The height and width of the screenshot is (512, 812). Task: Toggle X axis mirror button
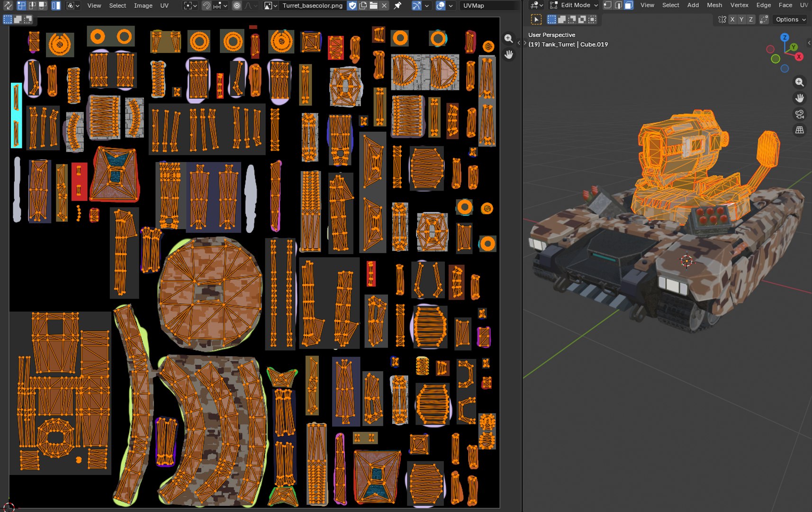click(x=732, y=19)
